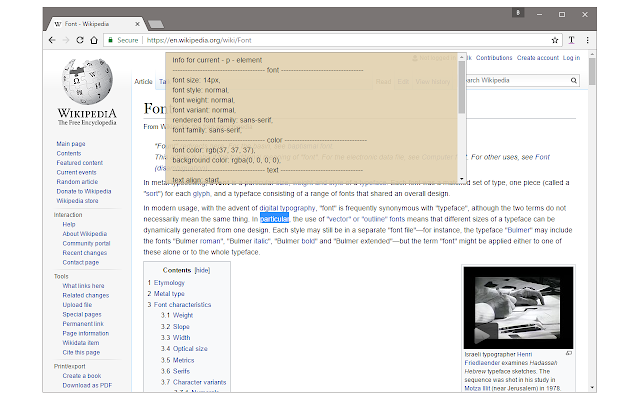This screenshot has width=640, height=400.
Task: Jump to 3.6 Serifs section
Action: pyautogui.click(x=176, y=371)
